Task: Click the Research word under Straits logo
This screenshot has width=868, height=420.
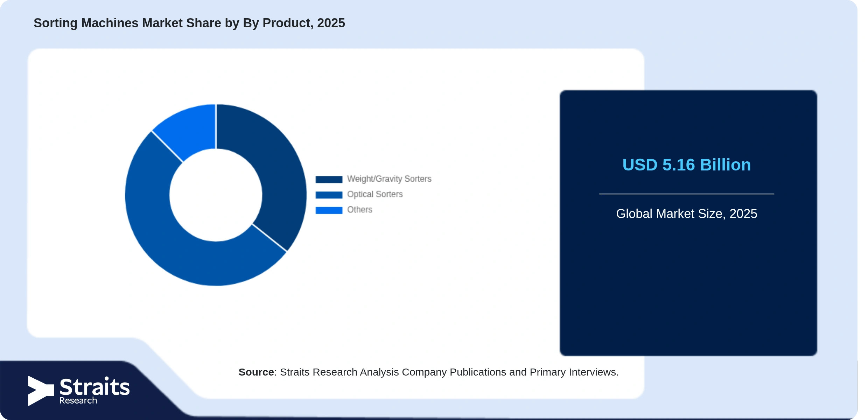Action: [x=78, y=401]
